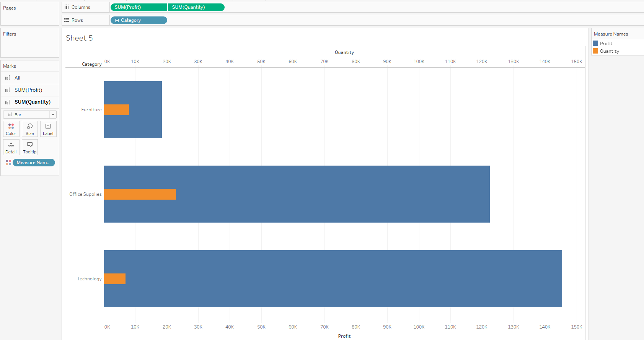Switch to the SUM(Quantity) marks tab

point(30,102)
